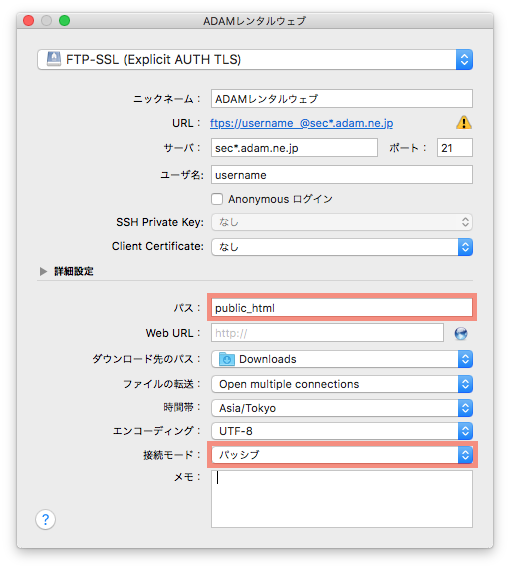The width and height of the screenshot is (510, 569).
Task: Click the ポート field showing 21
Action: [x=455, y=148]
